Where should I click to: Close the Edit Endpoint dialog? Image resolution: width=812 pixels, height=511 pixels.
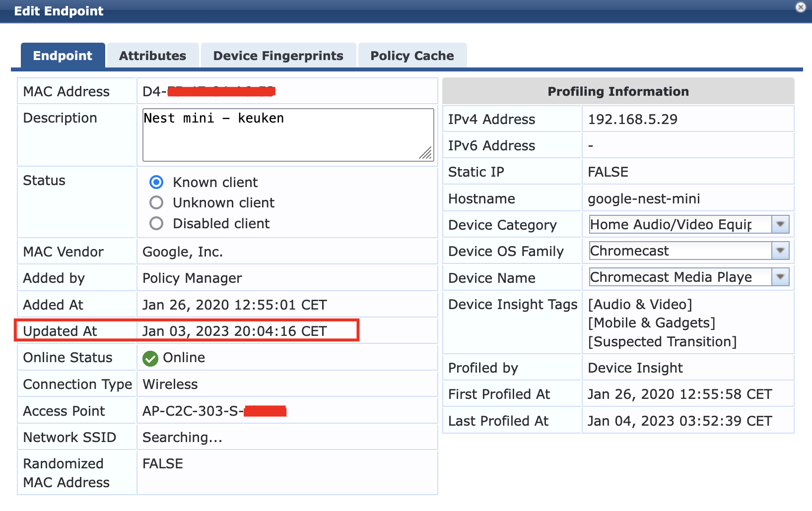click(x=800, y=8)
